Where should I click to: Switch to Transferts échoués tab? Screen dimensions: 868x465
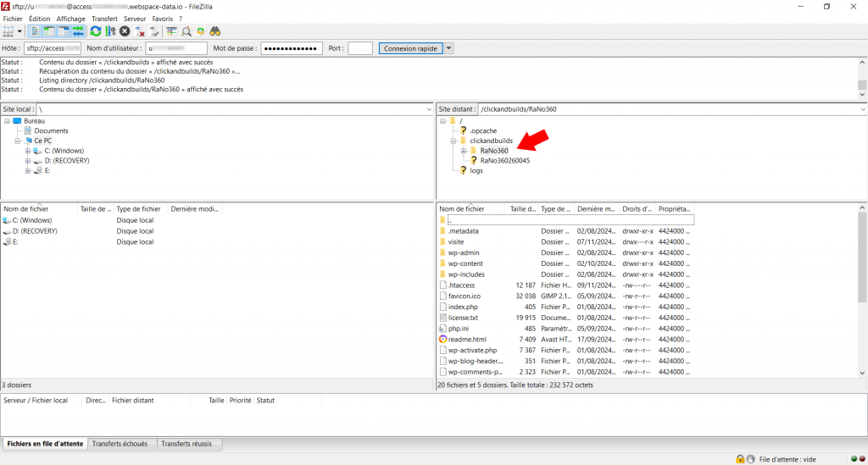[x=120, y=444]
